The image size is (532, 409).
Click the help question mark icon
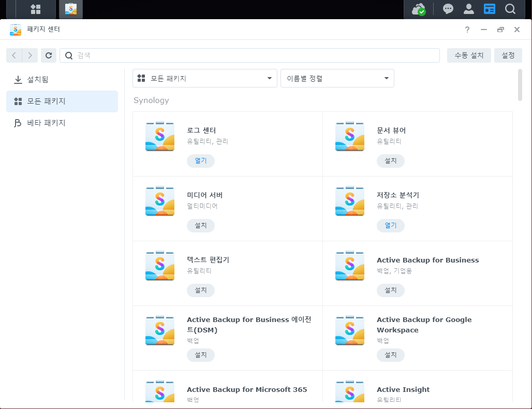pos(467,30)
